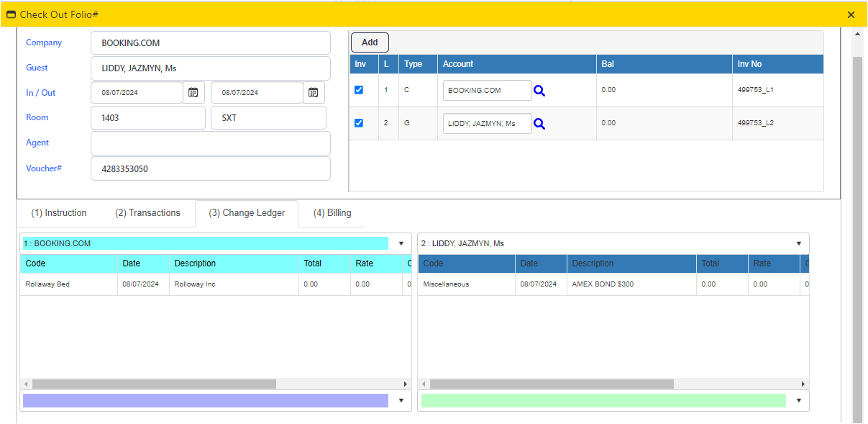
Task: Click horizontal scrollbar of left ledger grid
Action: point(154,384)
